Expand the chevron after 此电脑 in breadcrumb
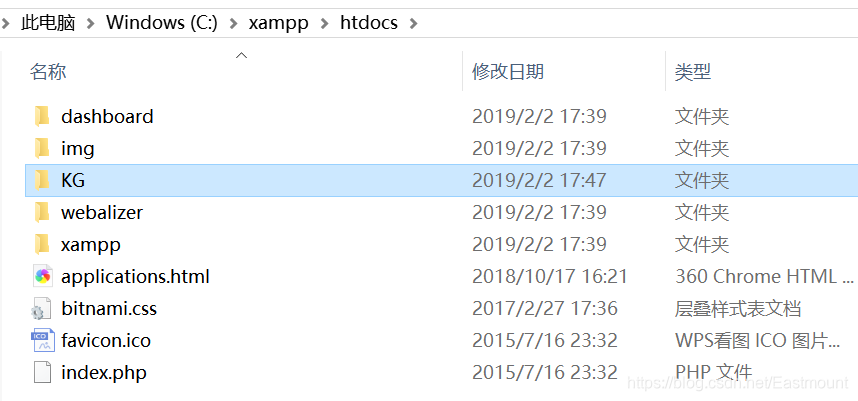This screenshot has width=858, height=401. pos(91,23)
